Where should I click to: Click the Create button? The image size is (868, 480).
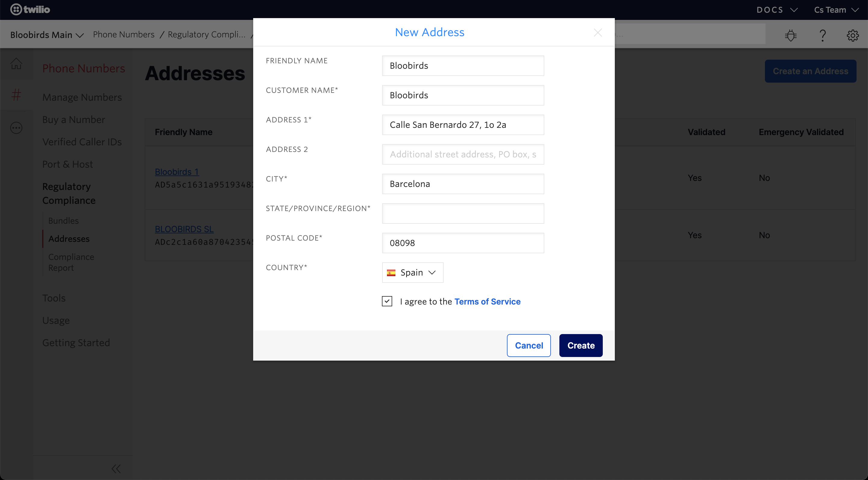coord(581,345)
